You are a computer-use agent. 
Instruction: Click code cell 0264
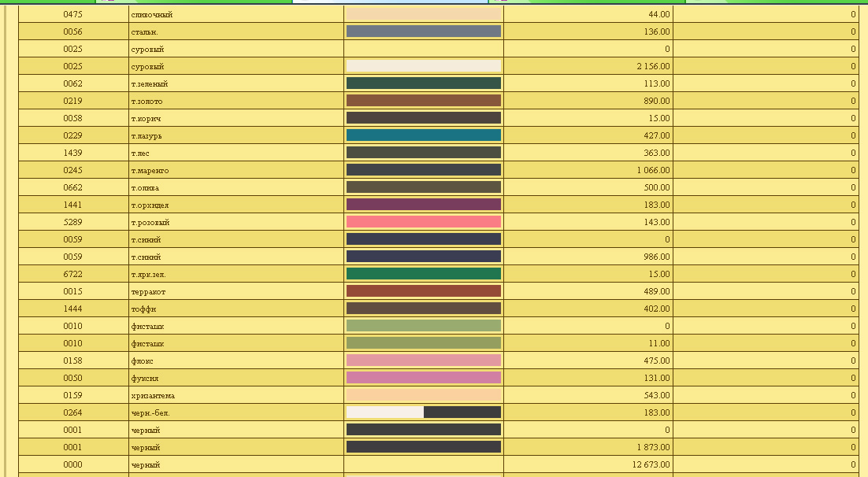tap(72, 412)
